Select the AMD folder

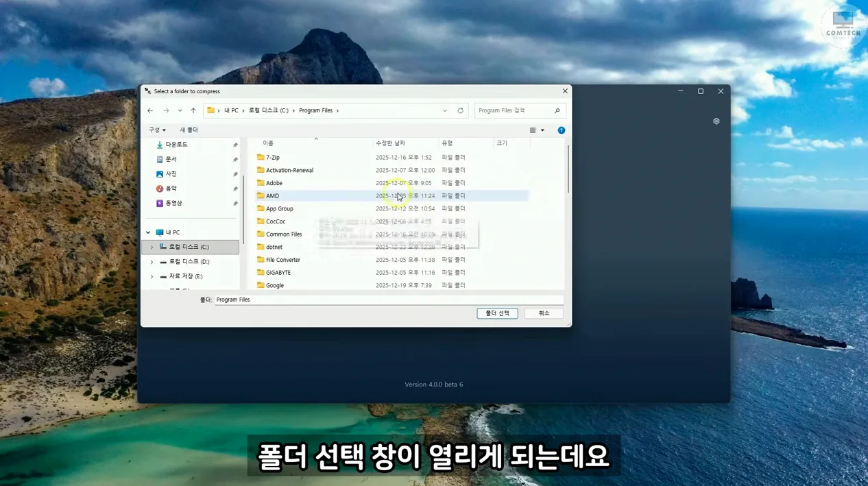pos(272,196)
